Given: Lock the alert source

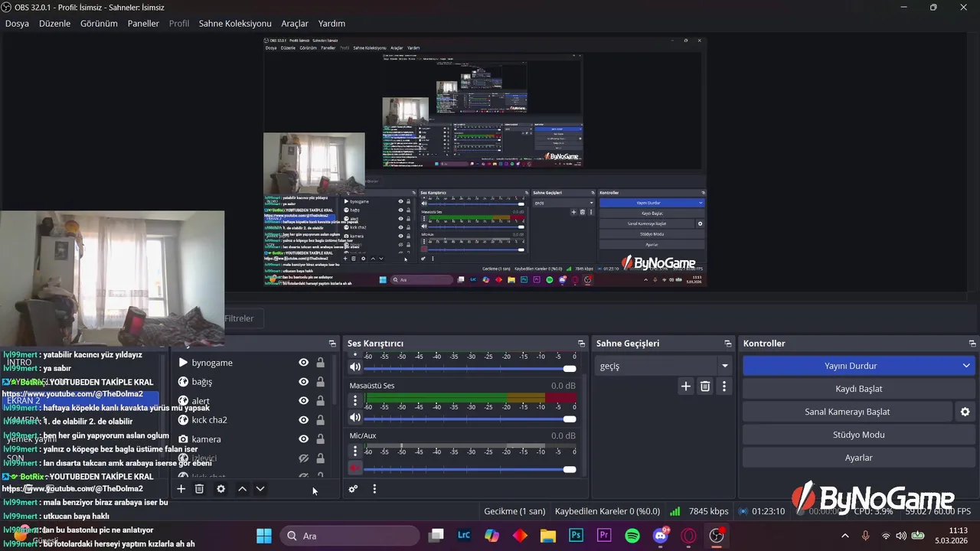Looking at the screenshot, I should click(320, 401).
